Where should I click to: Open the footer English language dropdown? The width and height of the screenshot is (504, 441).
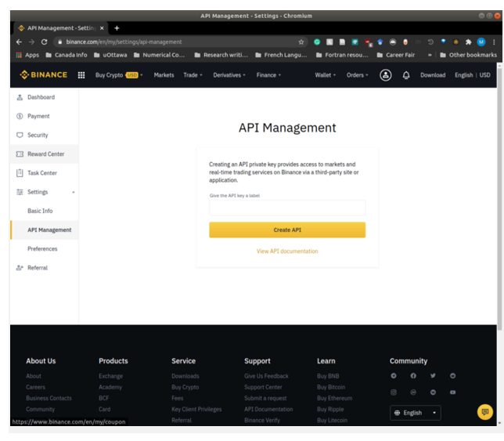(x=415, y=413)
